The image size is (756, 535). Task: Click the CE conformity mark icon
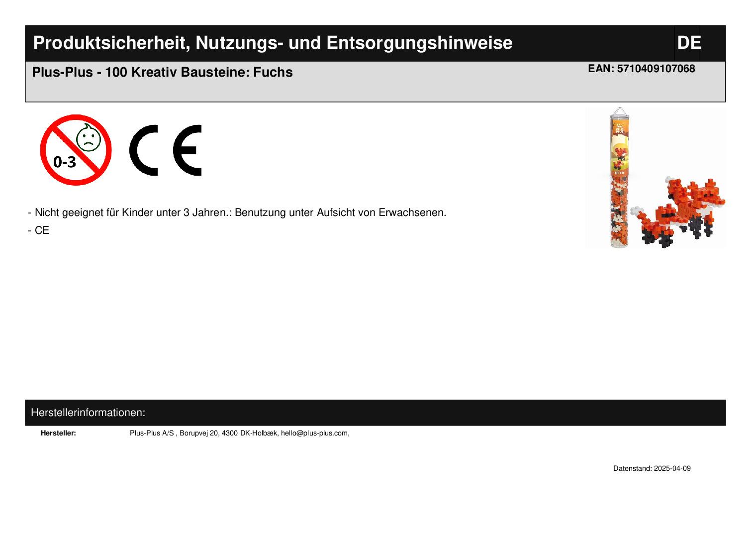point(165,150)
